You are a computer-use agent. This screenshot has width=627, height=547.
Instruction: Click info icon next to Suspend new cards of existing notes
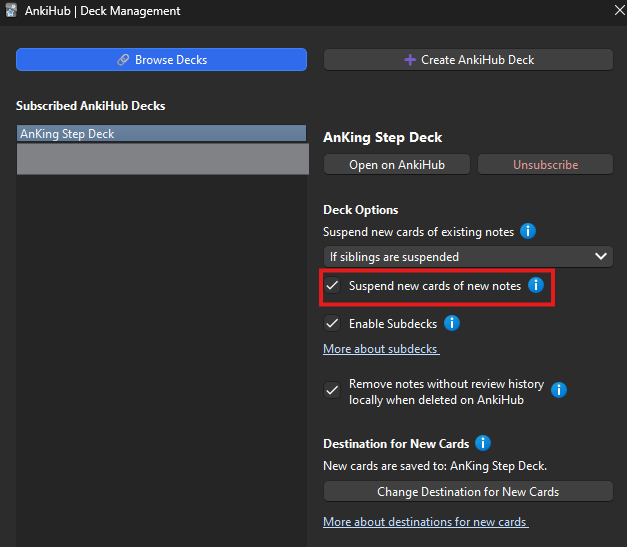click(x=528, y=232)
